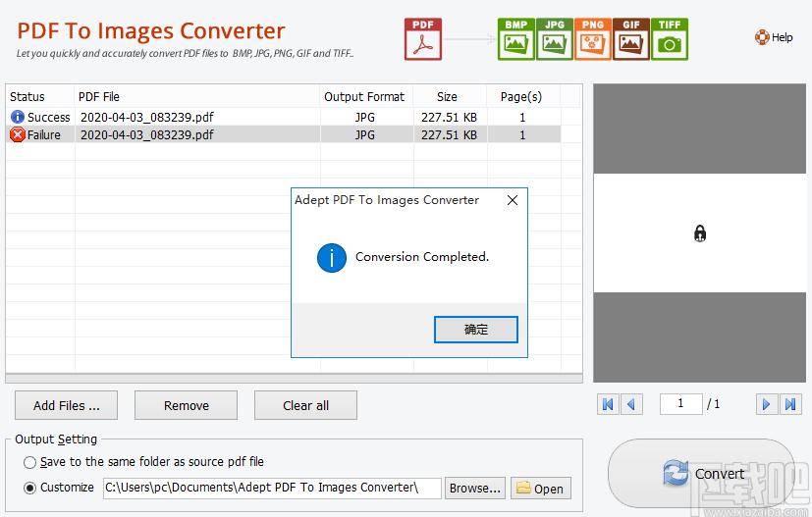Viewport: 812px width, 517px height.
Task: Sort by Size column header
Action: (450, 97)
